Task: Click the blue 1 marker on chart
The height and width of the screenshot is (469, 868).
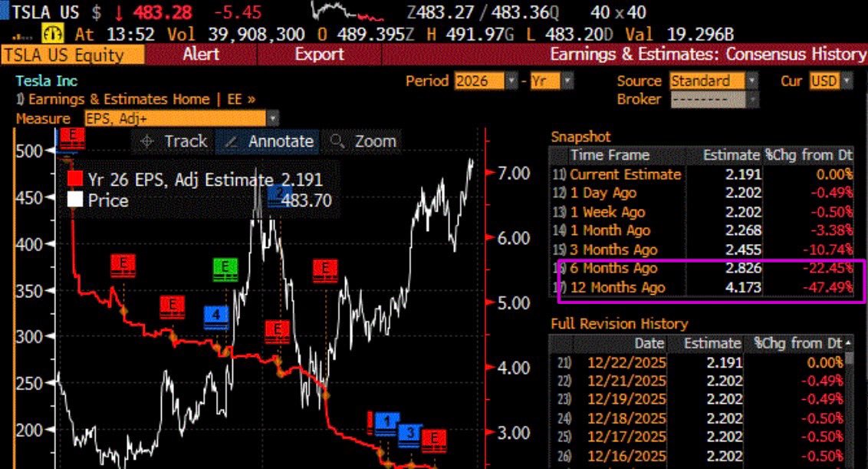Action: click(x=387, y=422)
